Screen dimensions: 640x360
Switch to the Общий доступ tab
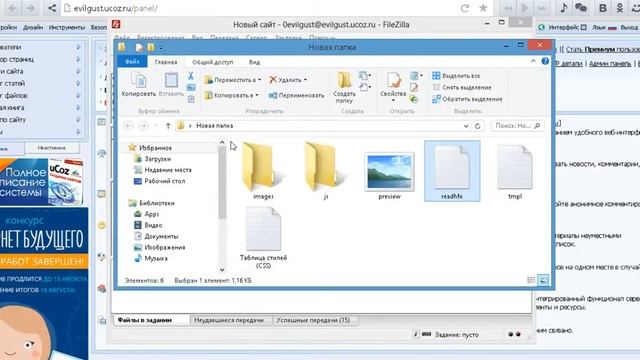point(213,62)
